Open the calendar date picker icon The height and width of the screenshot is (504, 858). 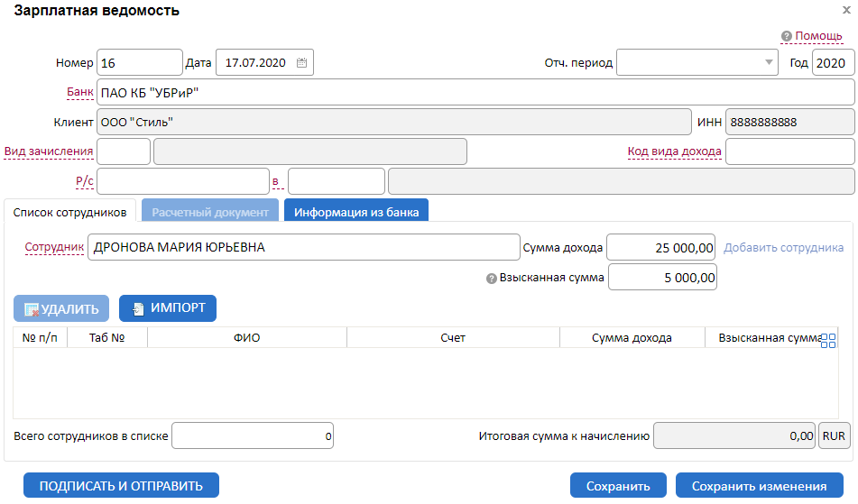point(302,63)
